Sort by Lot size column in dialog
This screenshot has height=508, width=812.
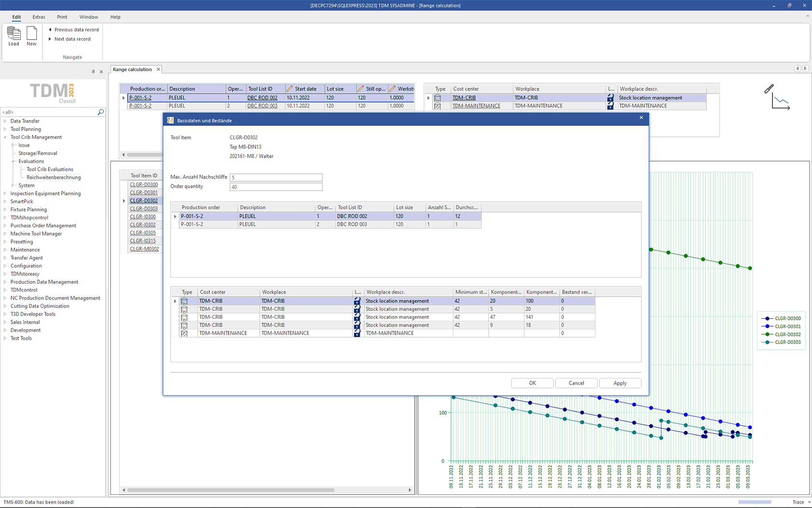tap(409, 208)
